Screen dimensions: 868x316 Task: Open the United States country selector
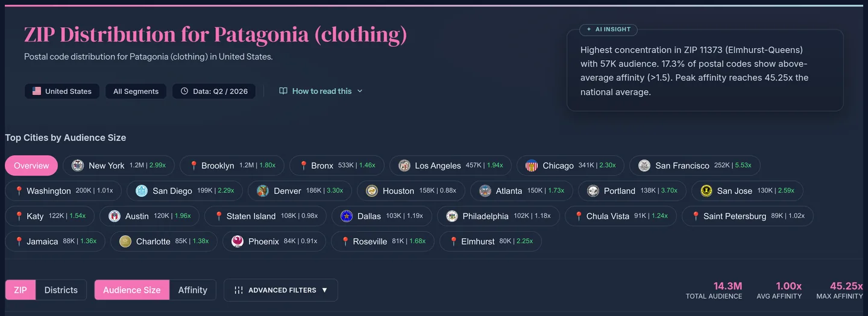62,91
